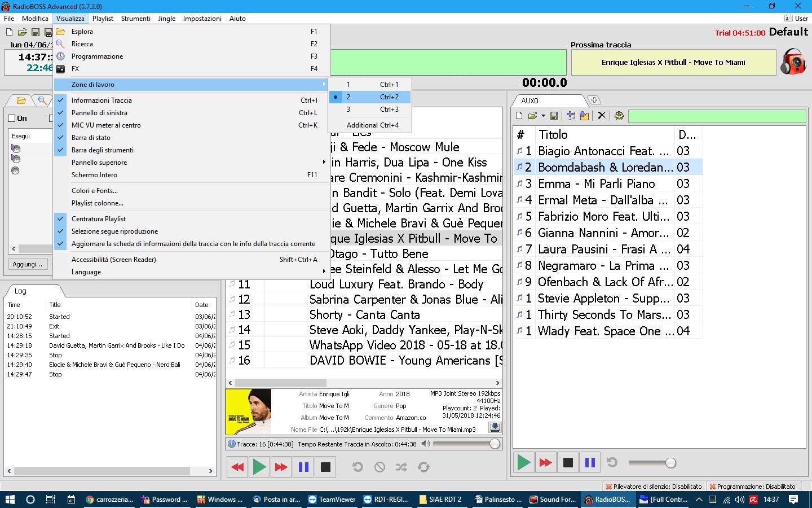Select Emma - Mi Parli Piano in AUX0
Viewport: 812px width, 508px height.
tap(608, 183)
